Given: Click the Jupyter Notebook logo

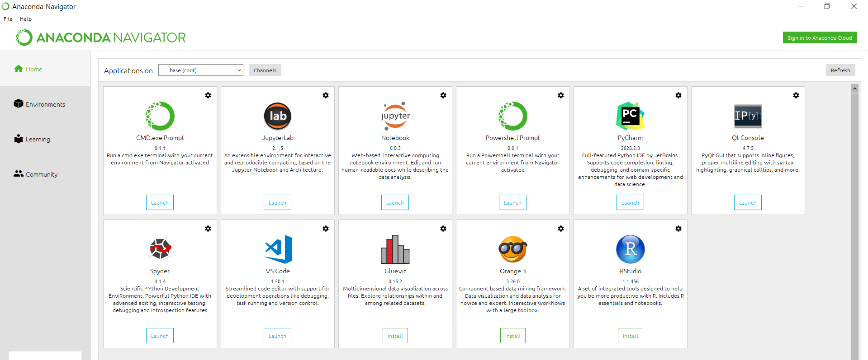Looking at the screenshot, I should coord(395,116).
